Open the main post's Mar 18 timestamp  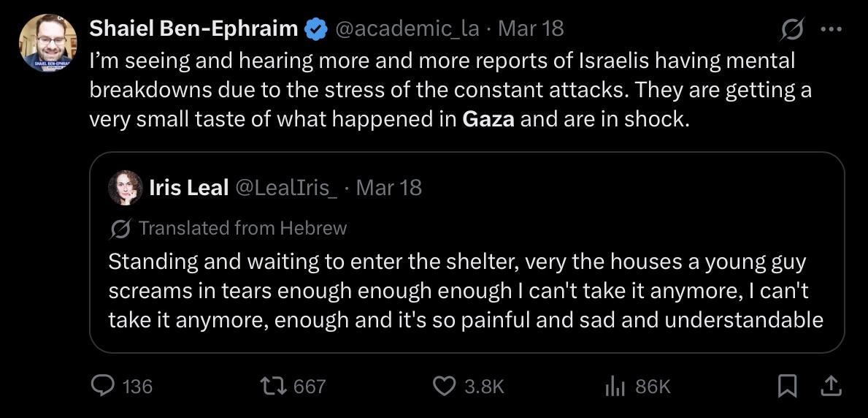(531, 29)
